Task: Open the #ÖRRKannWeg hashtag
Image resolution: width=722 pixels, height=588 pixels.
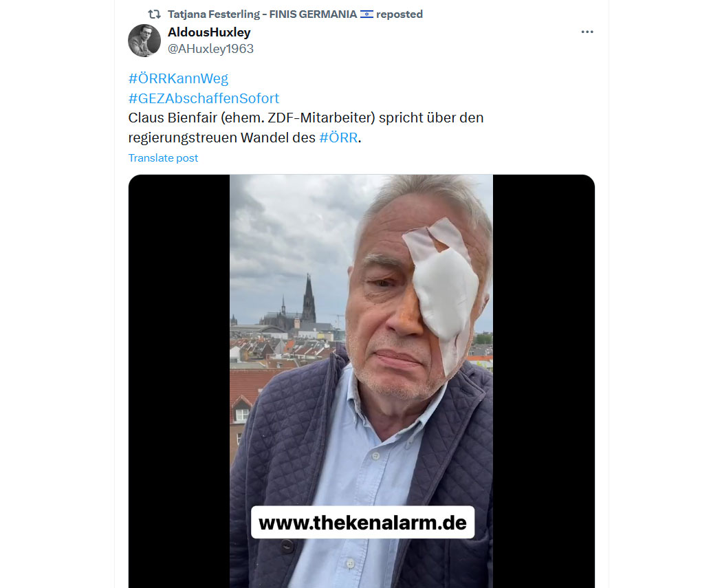Action: 178,78
